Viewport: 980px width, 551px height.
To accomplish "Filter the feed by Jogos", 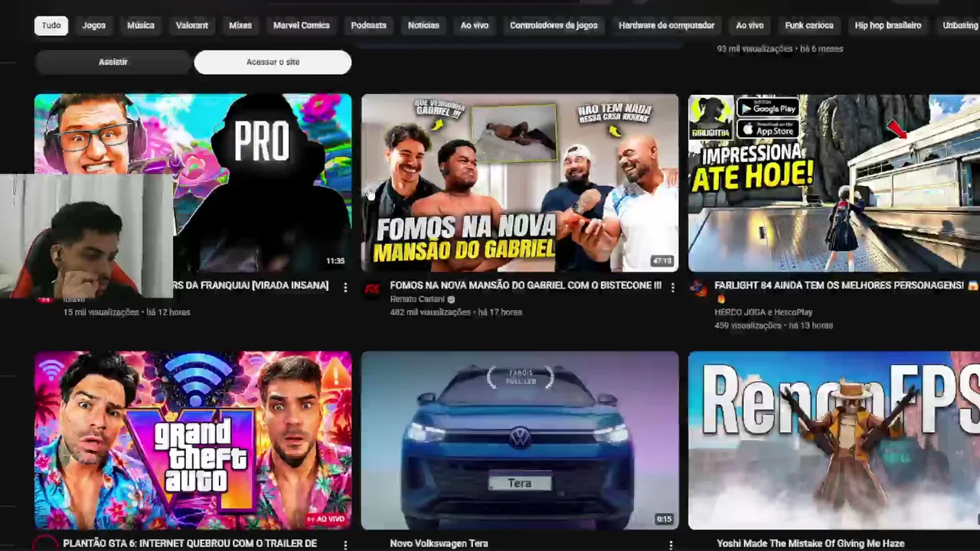I will pyautogui.click(x=94, y=25).
